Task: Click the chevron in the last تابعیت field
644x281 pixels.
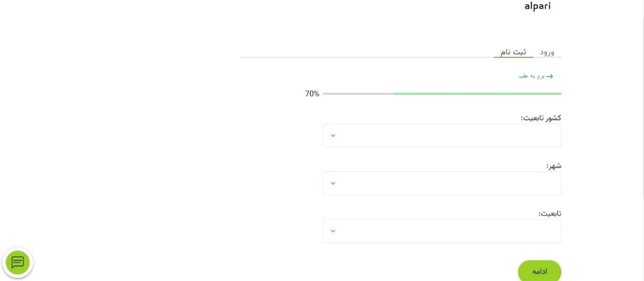Action: [x=333, y=231]
